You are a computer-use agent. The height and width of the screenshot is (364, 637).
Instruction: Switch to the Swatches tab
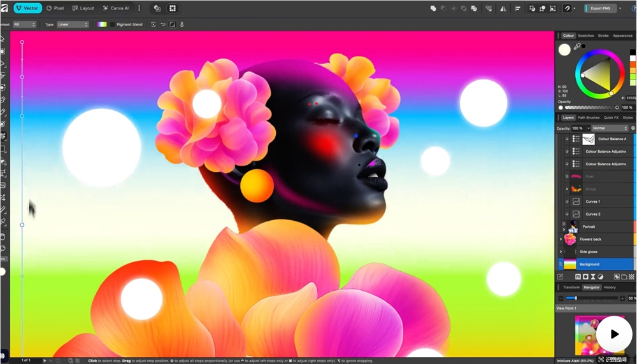pos(585,36)
